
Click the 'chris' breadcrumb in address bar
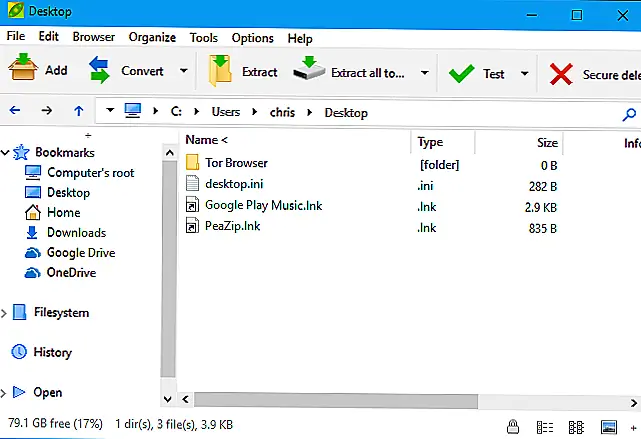pos(283,112)
